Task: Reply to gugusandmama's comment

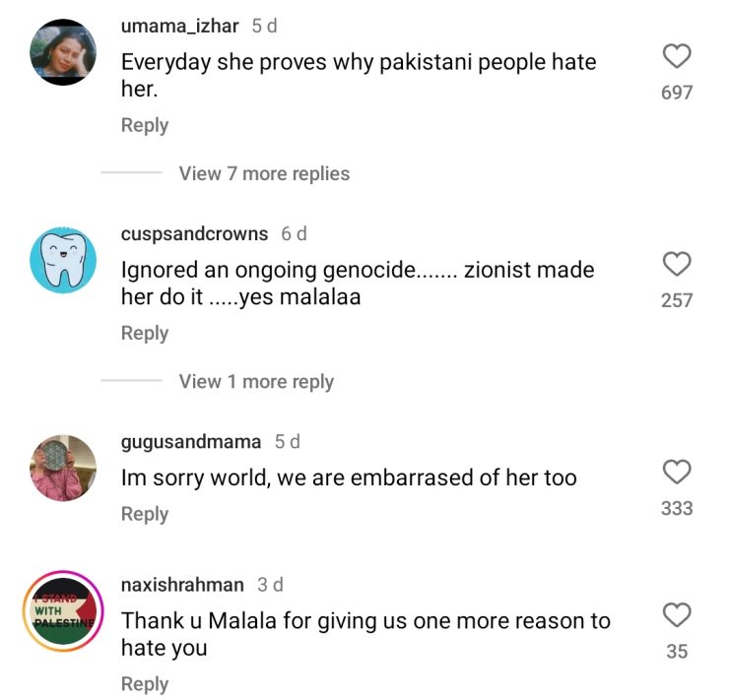Action: pyautogui.click(x=145, y=514)
